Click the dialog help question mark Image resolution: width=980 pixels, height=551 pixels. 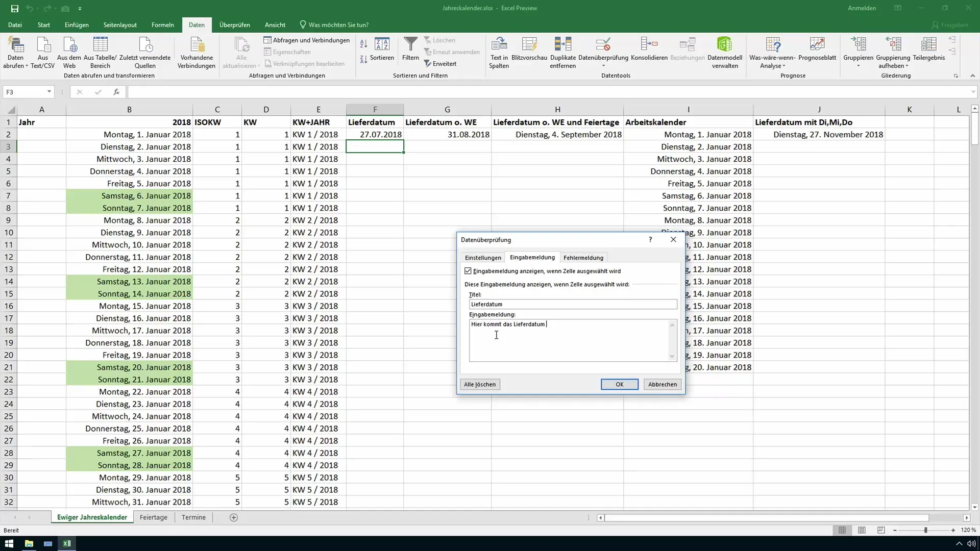[650, 240]
